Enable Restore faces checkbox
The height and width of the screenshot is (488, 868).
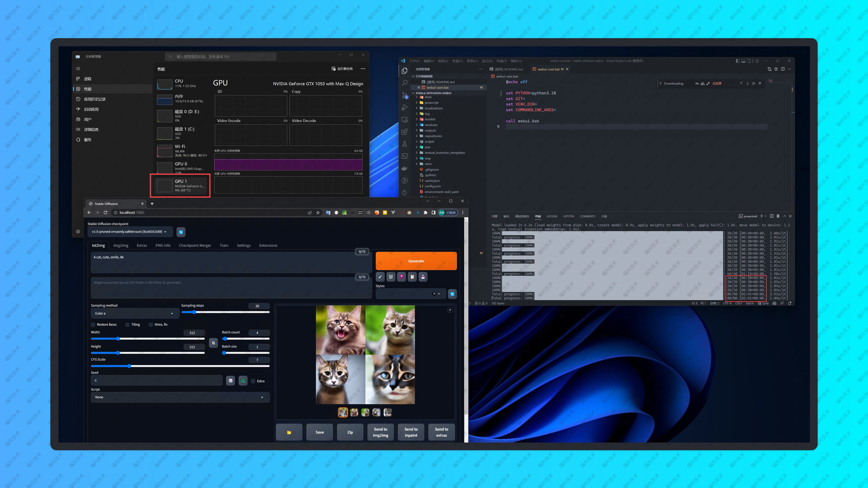93,324
